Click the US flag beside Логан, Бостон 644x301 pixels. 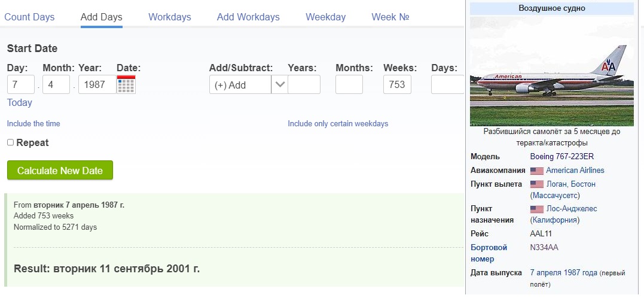point(537,184)
